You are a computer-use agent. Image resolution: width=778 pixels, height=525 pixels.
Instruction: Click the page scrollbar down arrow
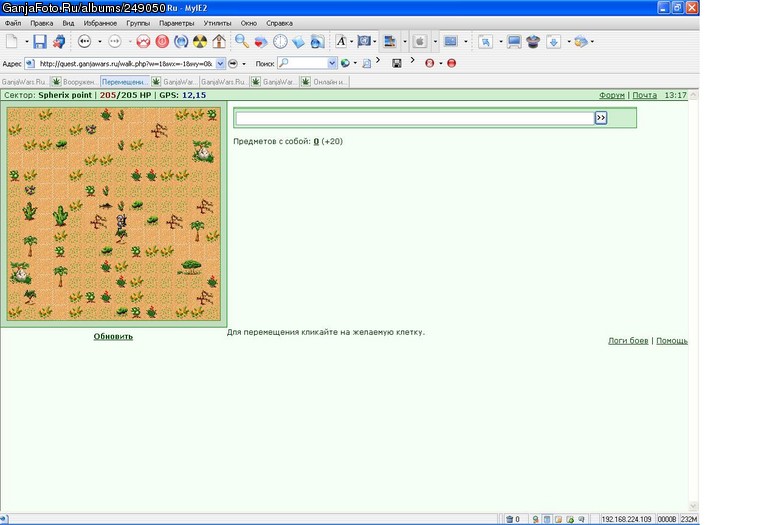coord(694,507)
